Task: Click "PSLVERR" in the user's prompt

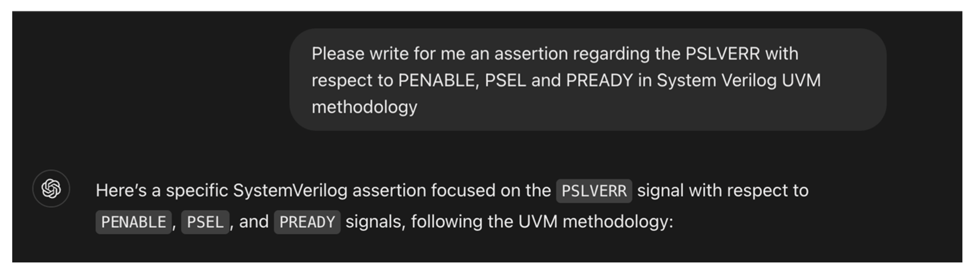Action: (722, 54)
